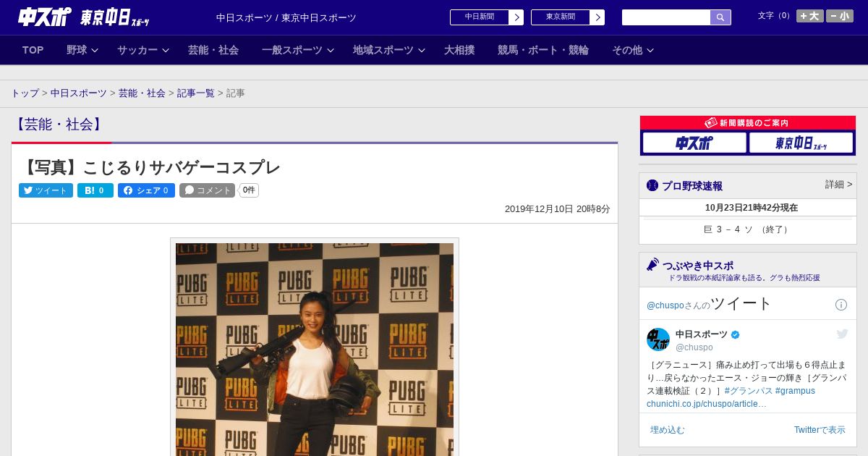Click the 0件 comment count bubble
The image size is (868, 456).
pos(249,190)
